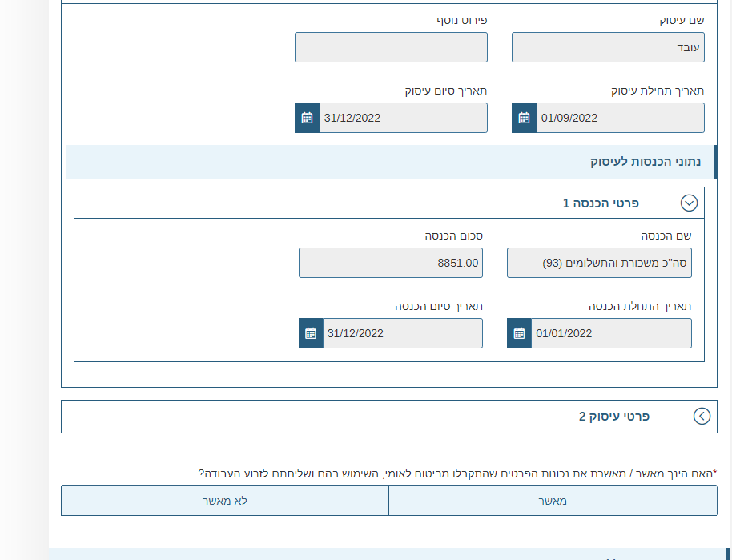The height and width of the screenshot is (560, 732).
Task: Click the שם עיסוק label
Action: pos(682,20)
